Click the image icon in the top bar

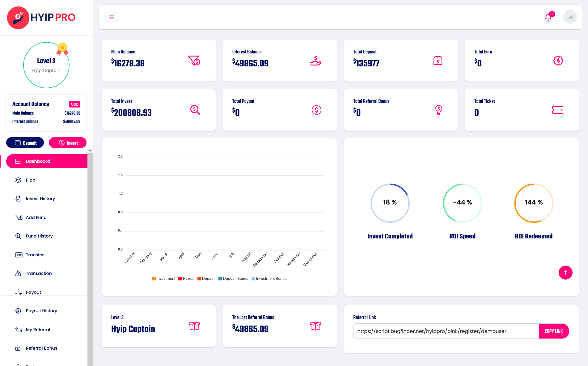(x=570, y=17)
